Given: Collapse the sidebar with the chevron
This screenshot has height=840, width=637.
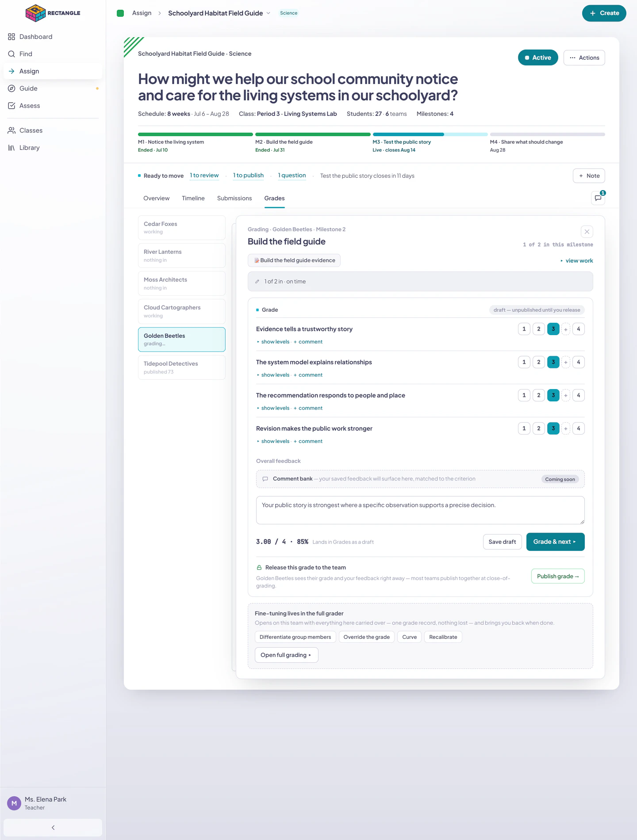Looking at the screenshot, I should [x=53, y=828].
